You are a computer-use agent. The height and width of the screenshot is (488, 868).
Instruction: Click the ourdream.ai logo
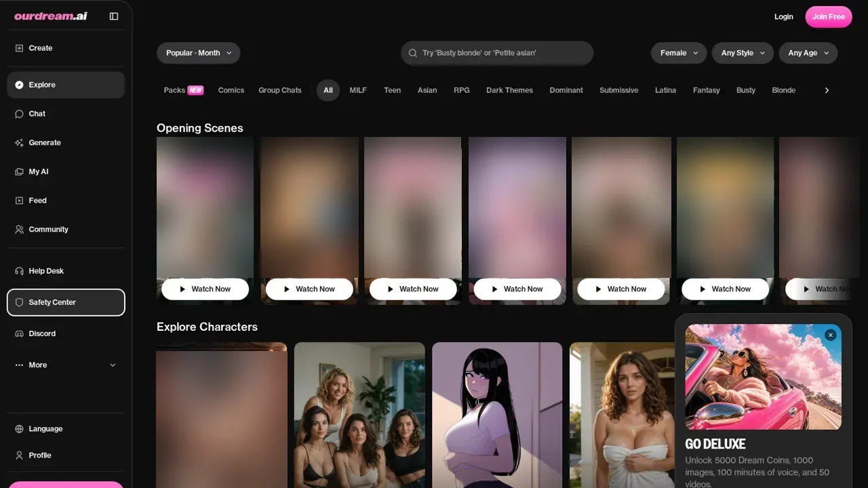(51, 16)
